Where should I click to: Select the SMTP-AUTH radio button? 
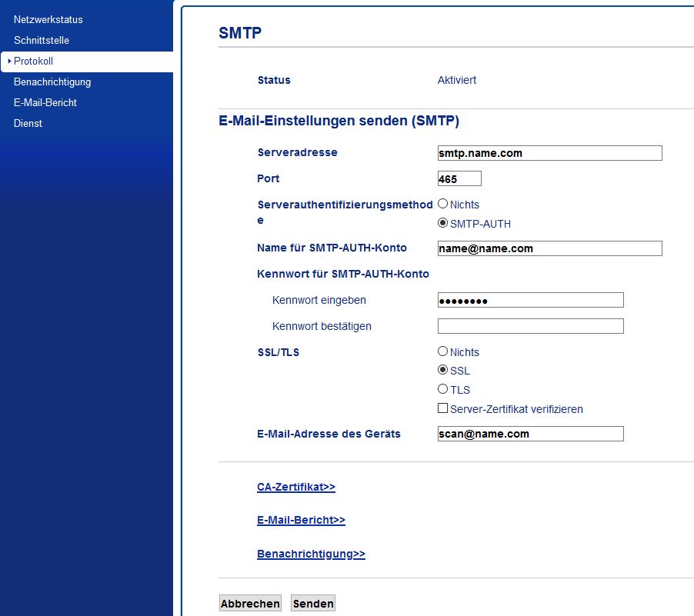[442, 223]
